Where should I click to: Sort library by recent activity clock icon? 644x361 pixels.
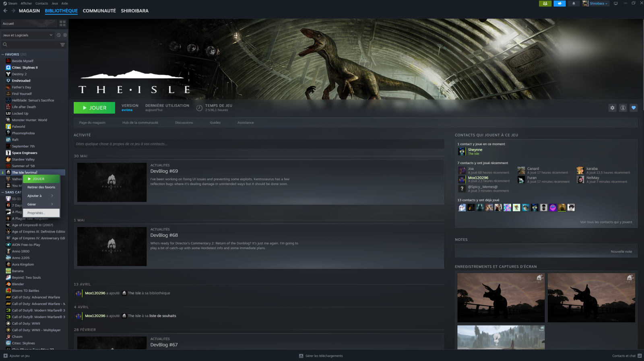58,35
